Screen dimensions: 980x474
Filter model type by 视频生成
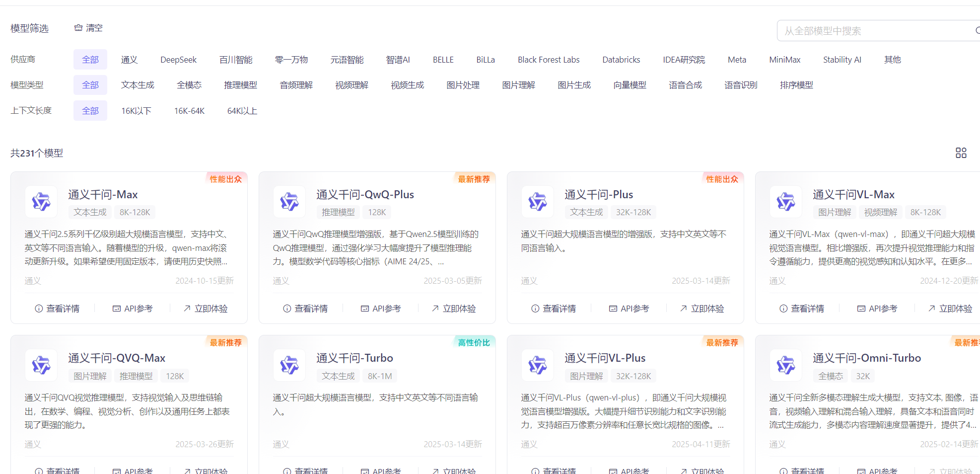tap(407, 85)
